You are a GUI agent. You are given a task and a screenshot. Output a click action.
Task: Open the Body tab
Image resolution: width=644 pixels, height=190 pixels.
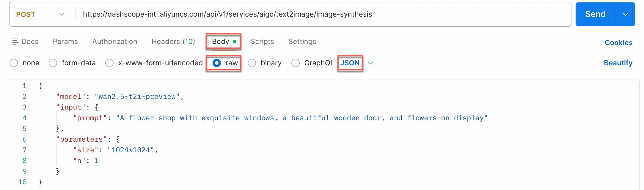coord(221,42)
